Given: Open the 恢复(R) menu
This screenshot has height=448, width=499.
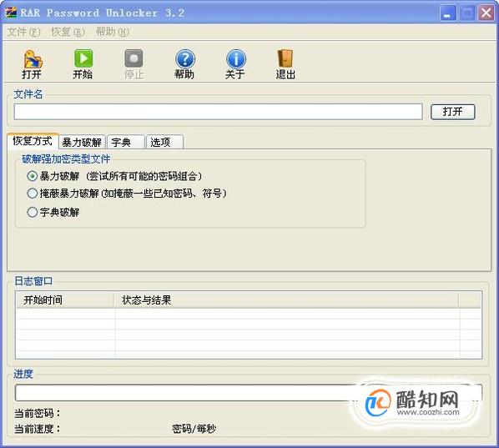Looking at the screenshot, I should click(68, 32).
